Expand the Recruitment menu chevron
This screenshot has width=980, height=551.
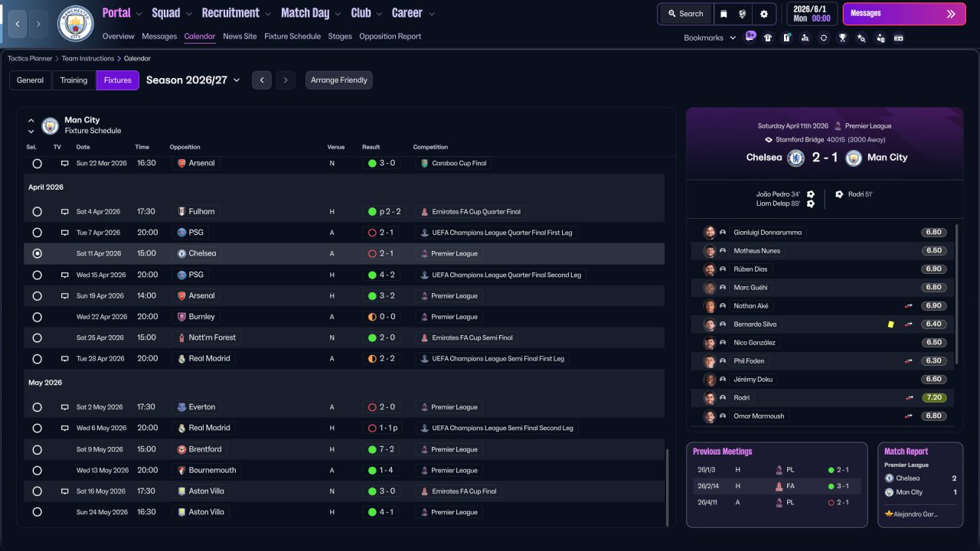[268, 14]
